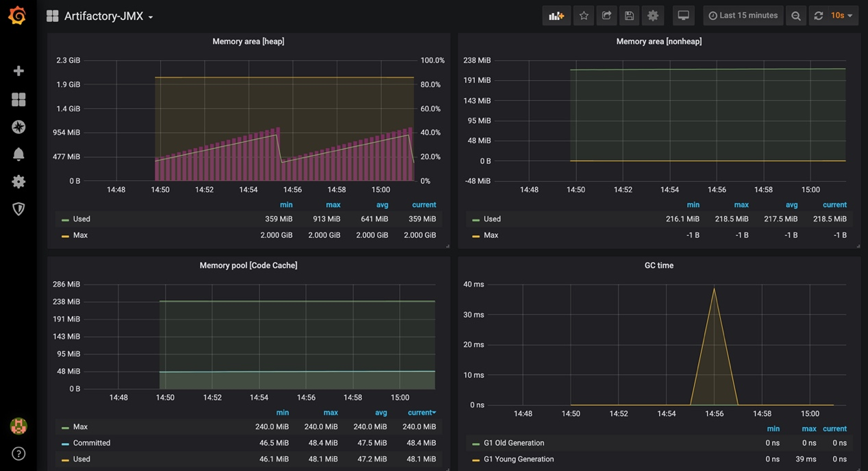Toggle Max series in heap legend
This screenshot has width=868, height=471.
pos(80,235)
